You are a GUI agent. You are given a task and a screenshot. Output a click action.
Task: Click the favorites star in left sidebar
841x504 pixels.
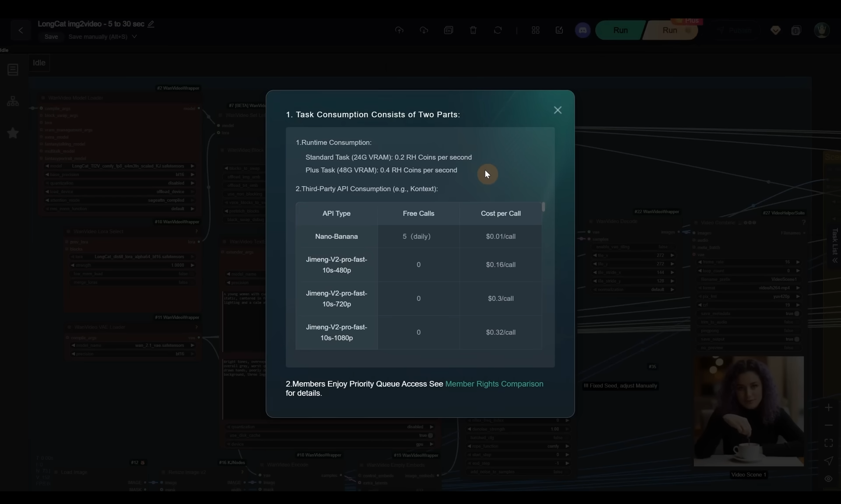(x=13, y=133)
